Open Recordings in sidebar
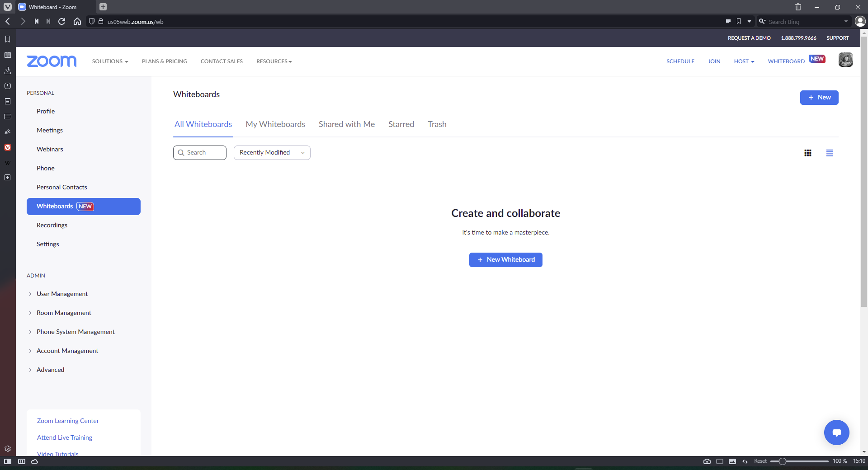 [x=52, y=225]
